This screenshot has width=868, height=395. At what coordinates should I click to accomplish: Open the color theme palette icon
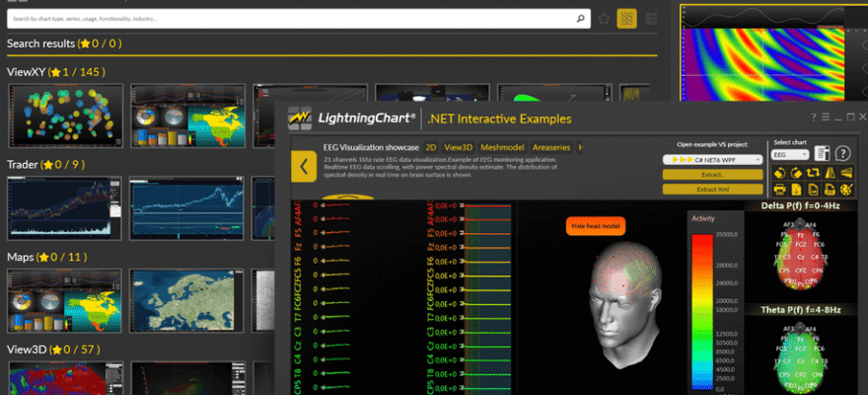click(846, 190)
